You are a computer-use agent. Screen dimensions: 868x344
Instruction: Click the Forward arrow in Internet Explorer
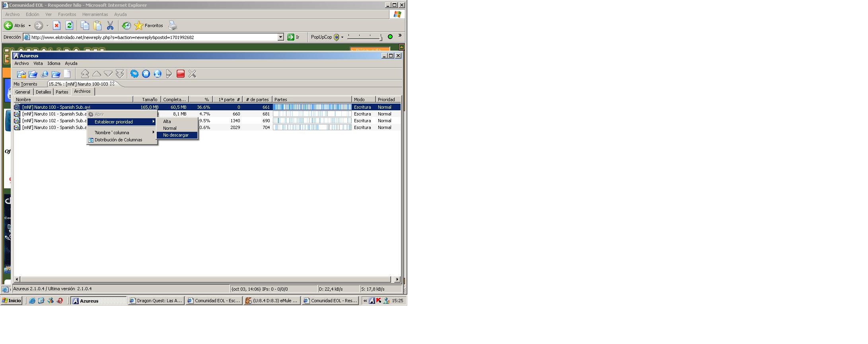pos(38,25)
